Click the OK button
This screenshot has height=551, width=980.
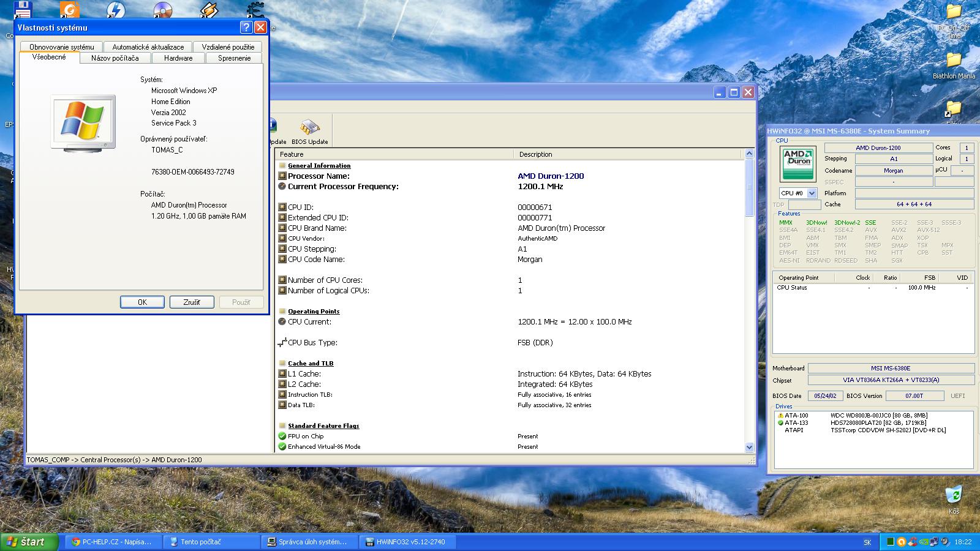point(142,302)
